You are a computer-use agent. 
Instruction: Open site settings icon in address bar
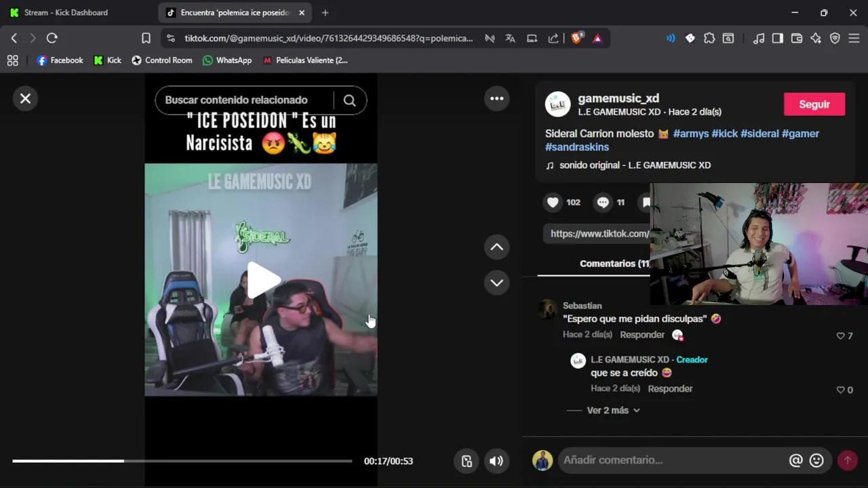171,39
